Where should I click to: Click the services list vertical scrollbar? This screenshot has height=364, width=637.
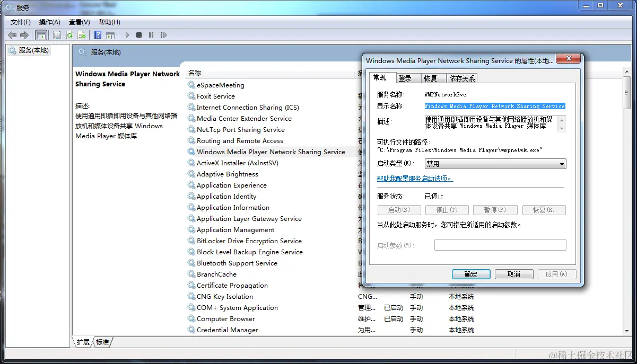(x=627, y=201)
